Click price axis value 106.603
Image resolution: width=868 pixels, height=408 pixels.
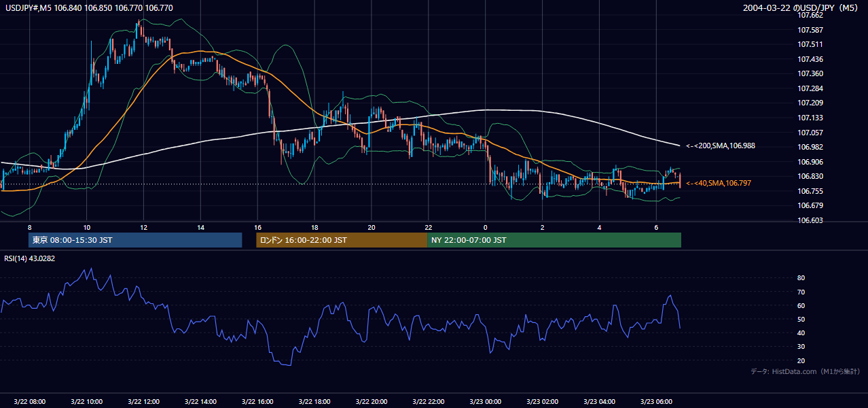(x=811, y=220)
